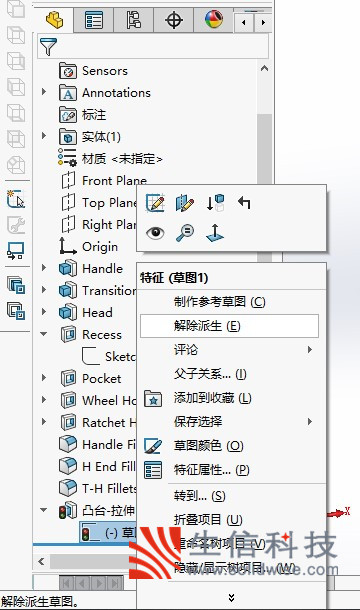
Task: Click the horizontal scroll left arrow
Action: 41,561
